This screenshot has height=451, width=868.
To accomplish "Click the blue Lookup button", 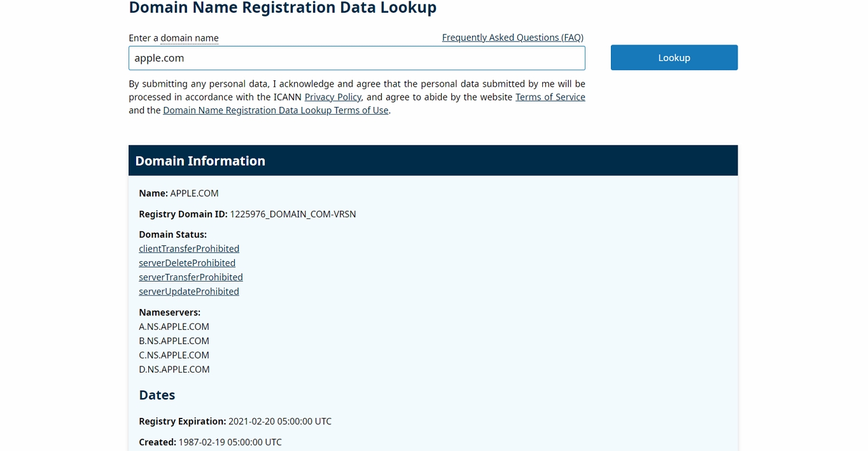I will click(674, 57).
